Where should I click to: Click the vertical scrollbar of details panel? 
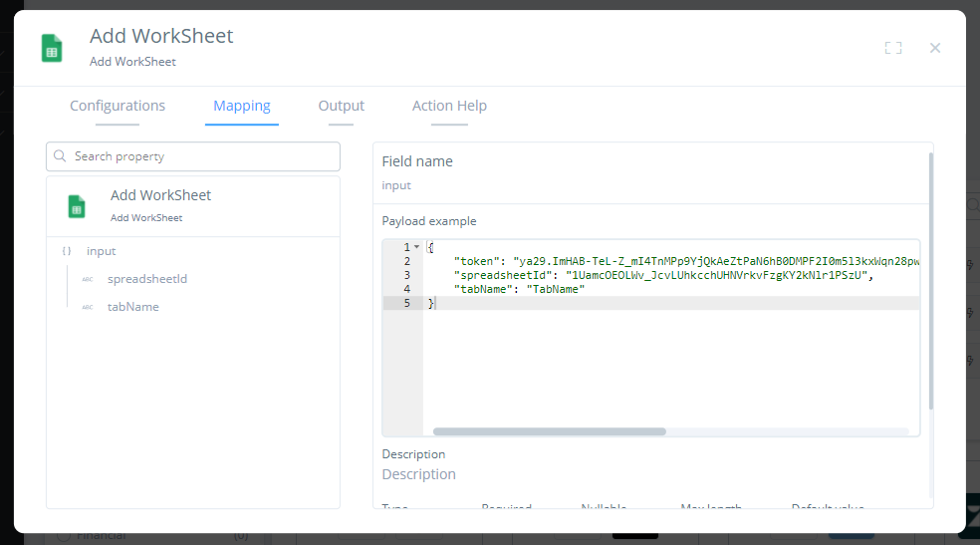pos(930,281)
